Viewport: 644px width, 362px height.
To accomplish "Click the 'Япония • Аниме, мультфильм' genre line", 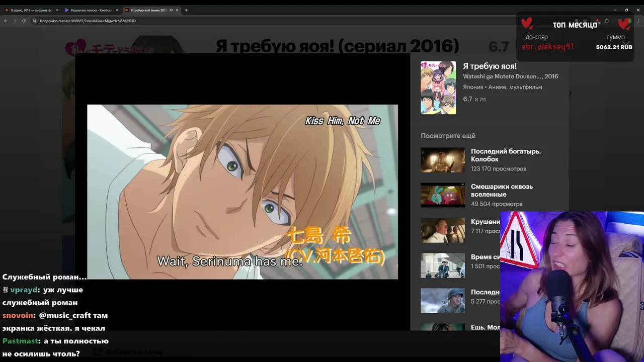I will pos(502,87).
